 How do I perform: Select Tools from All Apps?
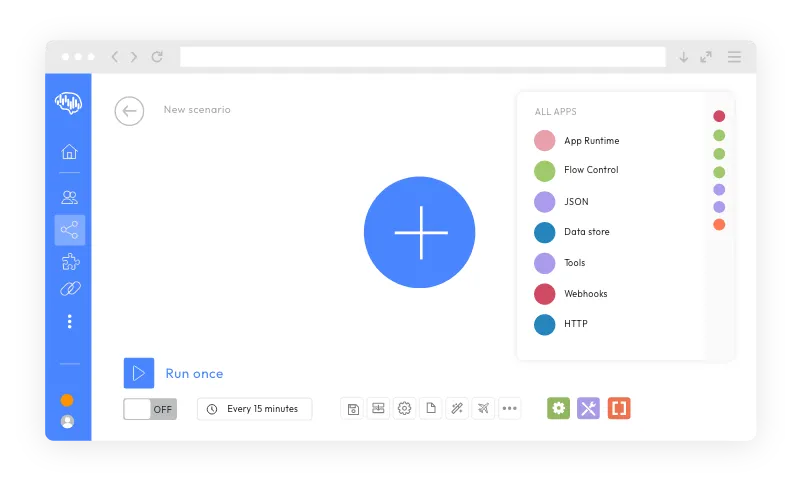tap(560, 263)
